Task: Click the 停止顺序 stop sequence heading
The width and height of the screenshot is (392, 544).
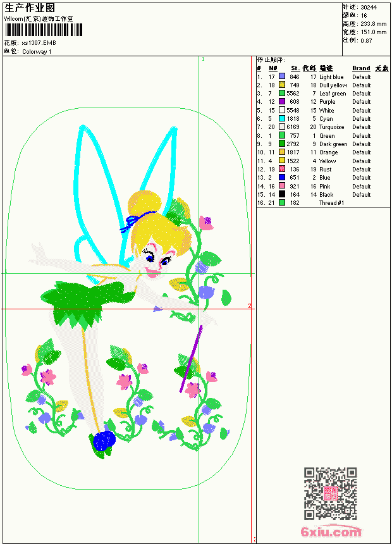Action: click(271, 60)
